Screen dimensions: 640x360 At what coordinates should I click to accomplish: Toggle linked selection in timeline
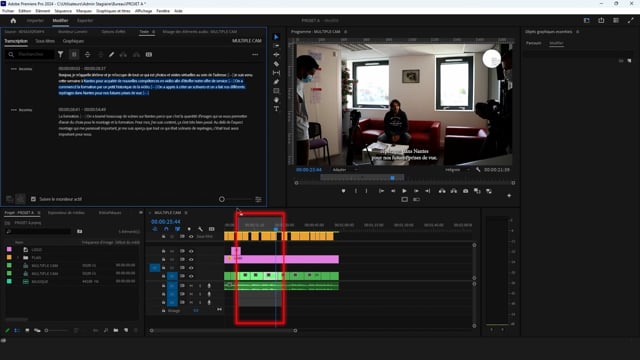(x=178, y=229)
